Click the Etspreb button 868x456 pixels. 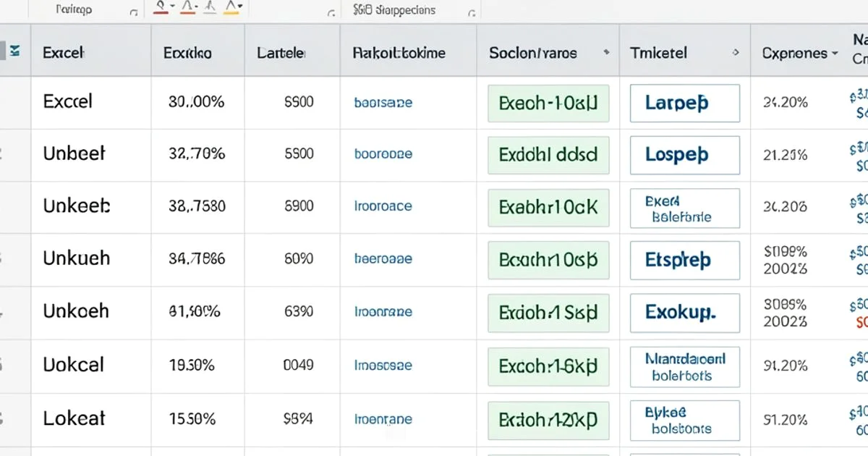684,261
